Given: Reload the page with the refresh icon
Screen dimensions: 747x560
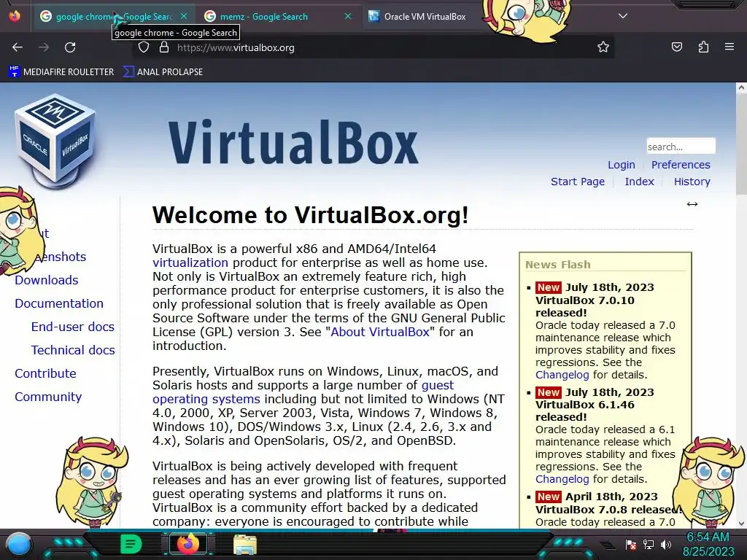Looking at the screenshot, I should click(x=70, y=47).
